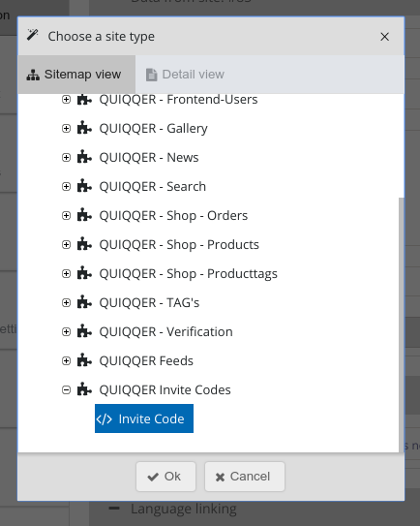Click the plugin icon next to QUIQQER - Search
The image size is (420, 526).
pyautogui.click(x=84, y=186)
